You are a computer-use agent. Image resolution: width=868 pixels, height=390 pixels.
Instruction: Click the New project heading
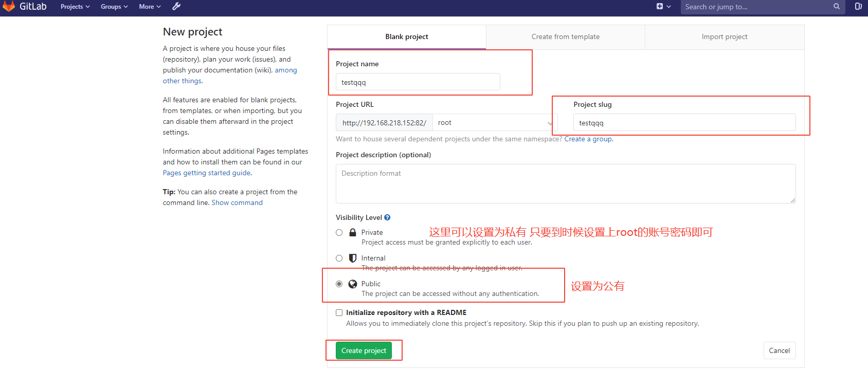click(193, 32)
